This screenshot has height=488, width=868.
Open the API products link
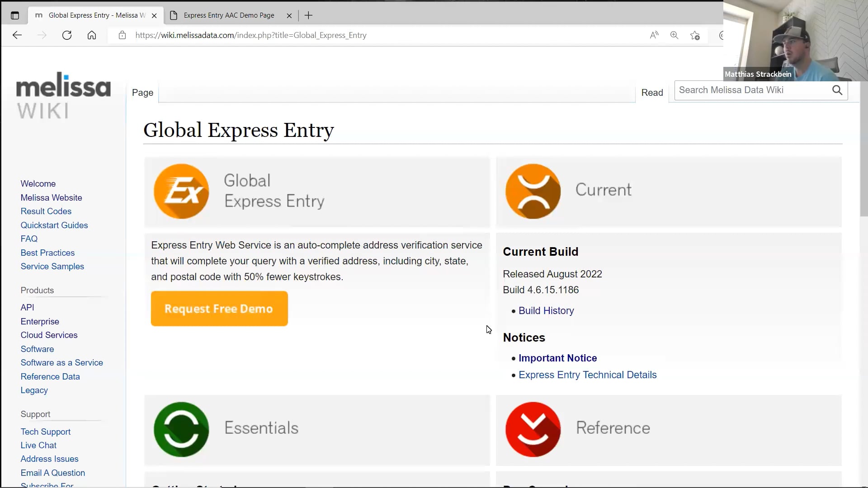pyautogui.click(x=27, y=308)
